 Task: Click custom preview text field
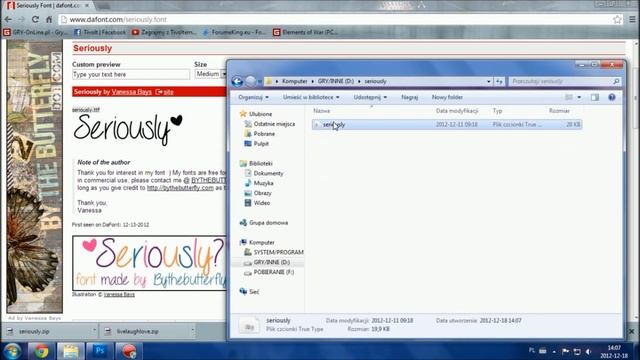tap(131, 74)
